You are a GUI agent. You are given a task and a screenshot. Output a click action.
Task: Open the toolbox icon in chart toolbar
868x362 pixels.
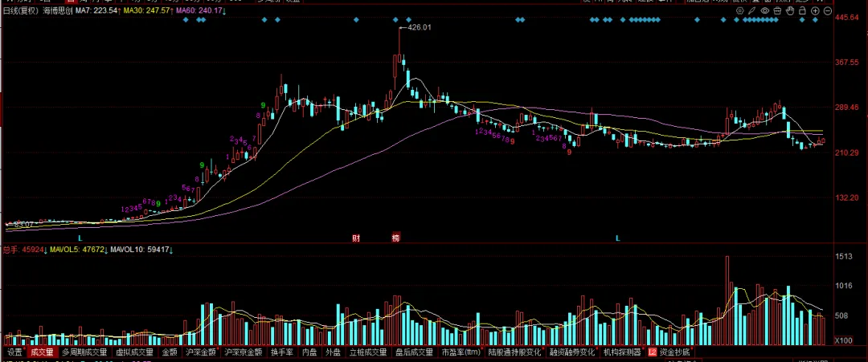pos(778,10)
